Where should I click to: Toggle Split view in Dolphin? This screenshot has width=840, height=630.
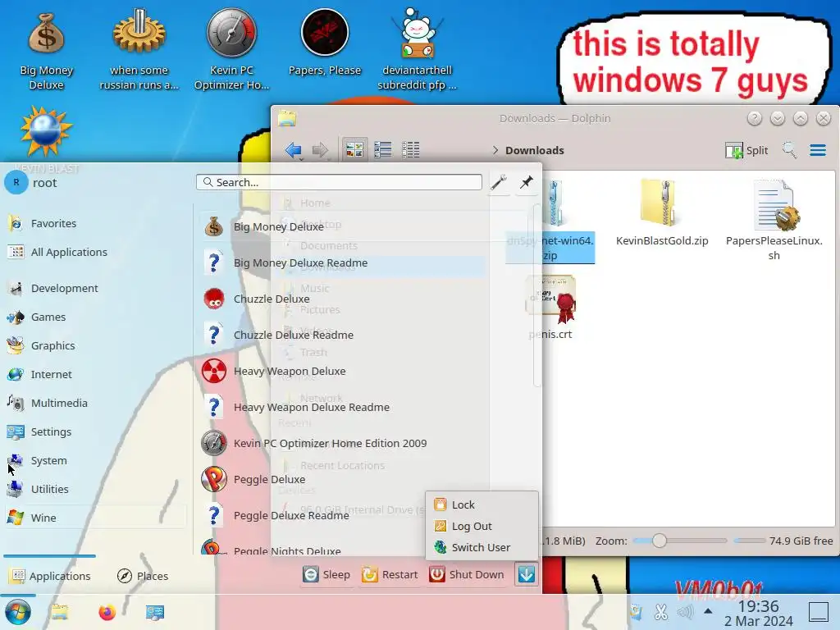tap(746, 151)
